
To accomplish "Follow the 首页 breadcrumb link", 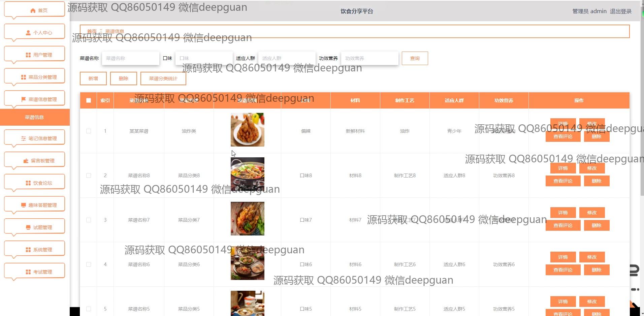I will point(92,31).
